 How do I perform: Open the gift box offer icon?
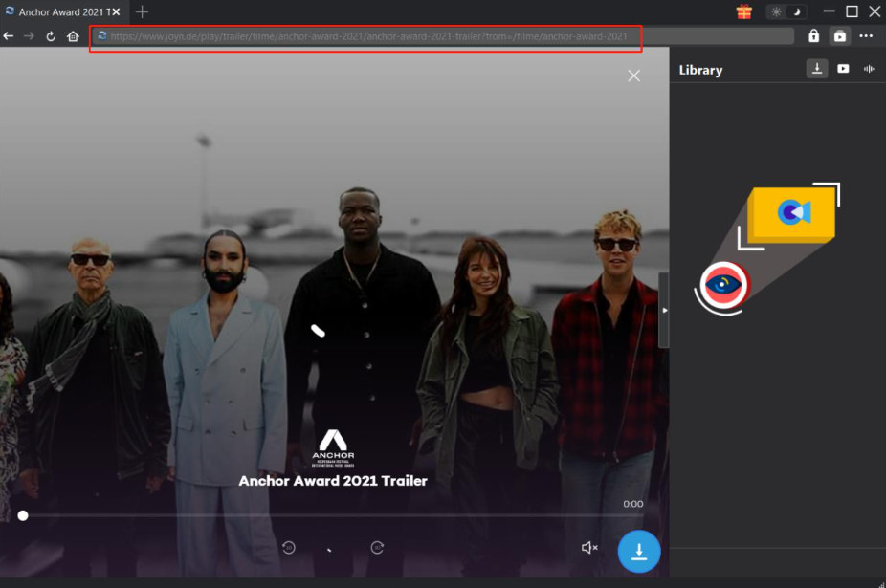tap(744, 11)
